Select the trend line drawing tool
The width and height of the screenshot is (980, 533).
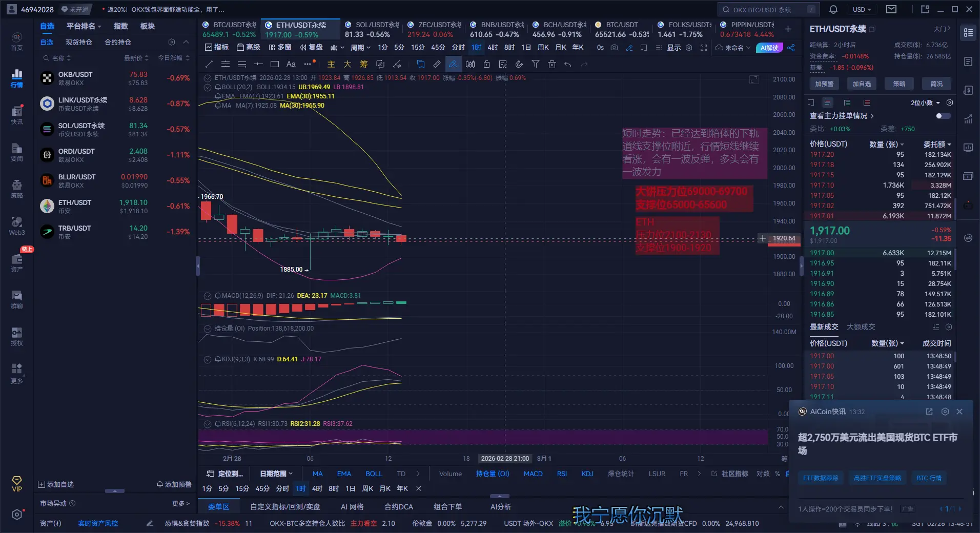click(209, 64)
